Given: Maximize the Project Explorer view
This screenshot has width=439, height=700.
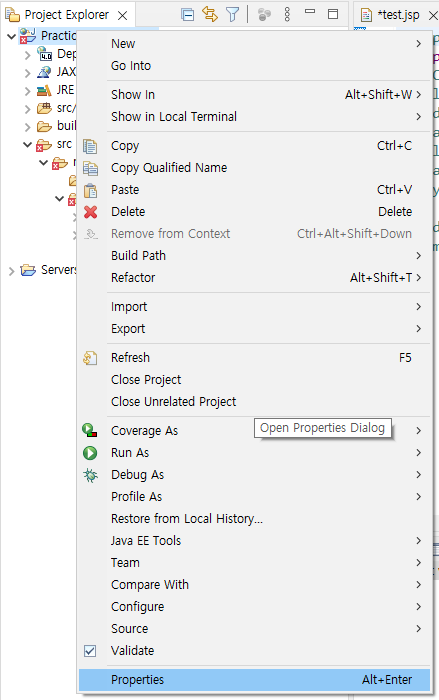Looking at the screenshot, I should pyautogui.click(x=333, y=14).
